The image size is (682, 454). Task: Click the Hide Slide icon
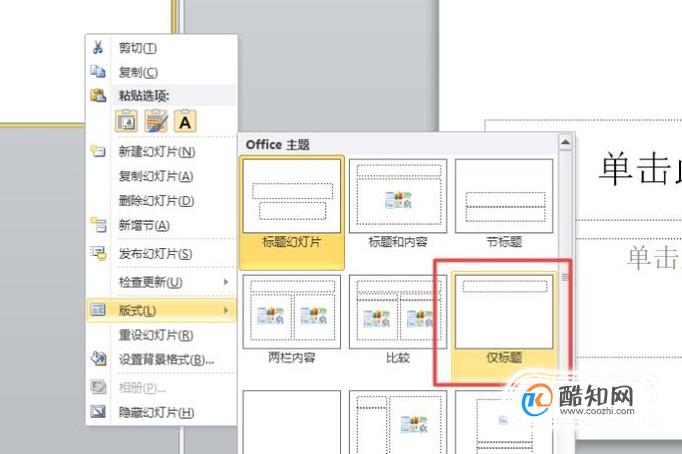pyautogui.click(x=98, y=411)
